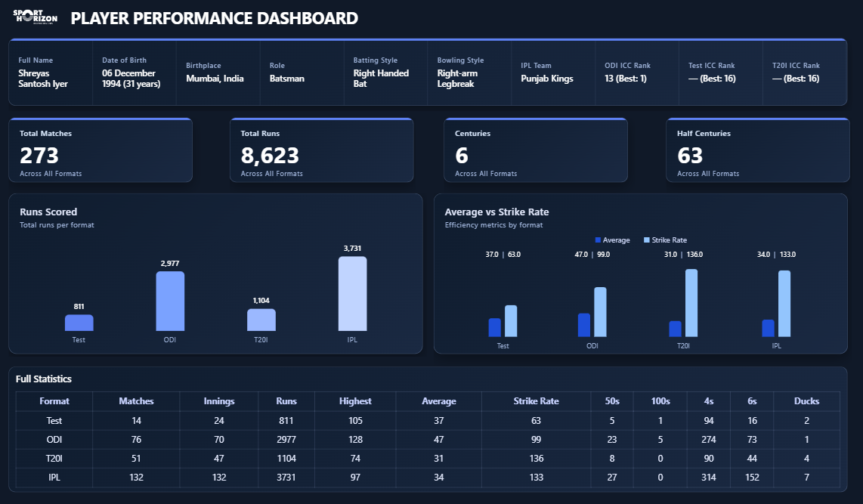
Task: Click the IPL bar in Runs Scored chart
Action: click(352, 294)
